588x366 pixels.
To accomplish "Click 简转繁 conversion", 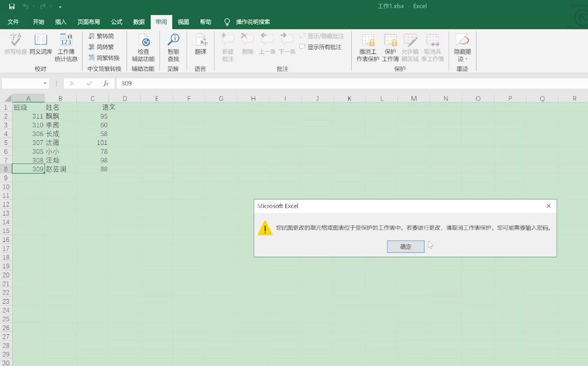I will tap(101, 47).
